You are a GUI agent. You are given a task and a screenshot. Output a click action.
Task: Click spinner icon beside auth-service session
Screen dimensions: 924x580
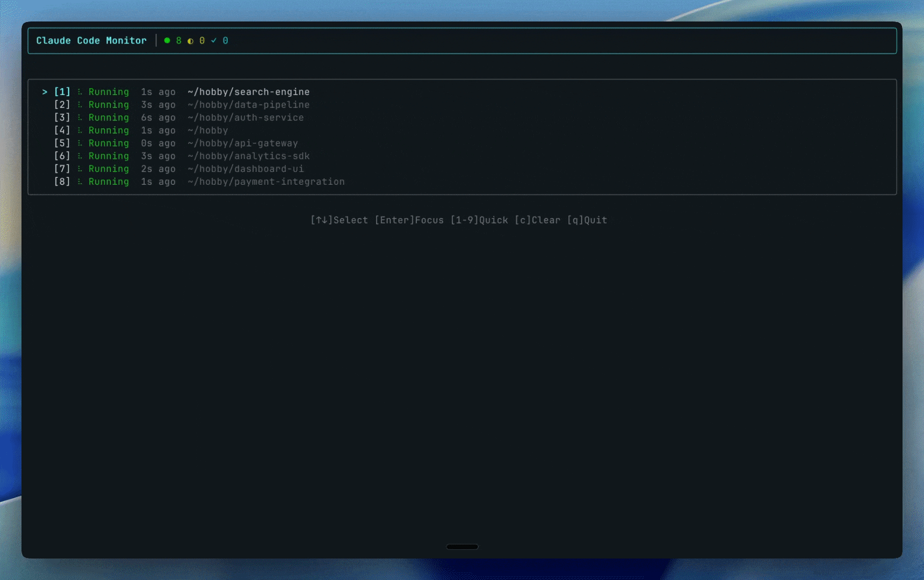[x=80, y=118]
